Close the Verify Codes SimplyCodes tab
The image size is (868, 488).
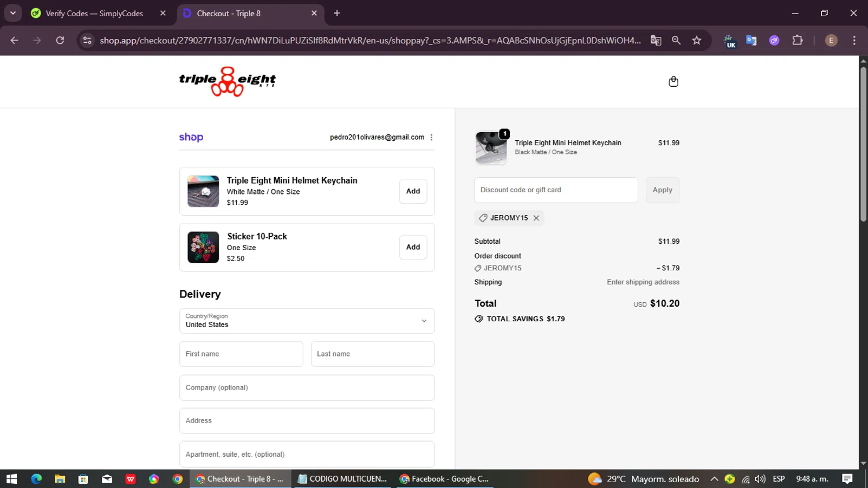[x=163, y=13]
